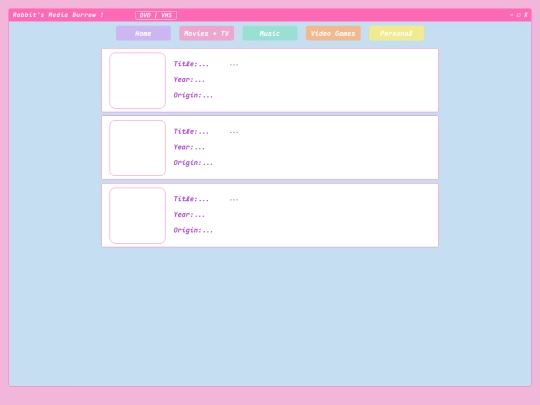The image size is (540, 405).
Task: Click the "Year:..." text in the third card
Action: [189, 215]
